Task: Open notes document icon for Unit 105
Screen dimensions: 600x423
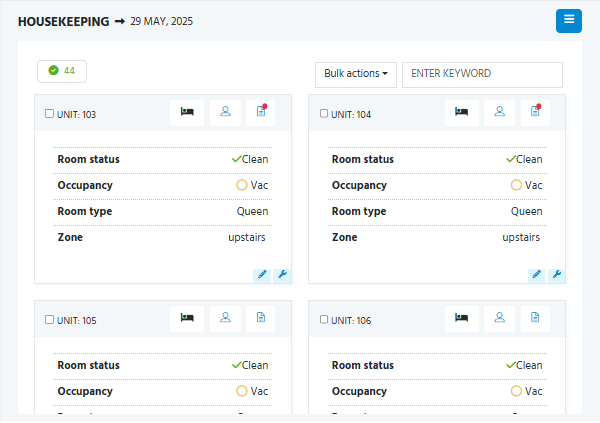Action: click(x=261, y=318)
